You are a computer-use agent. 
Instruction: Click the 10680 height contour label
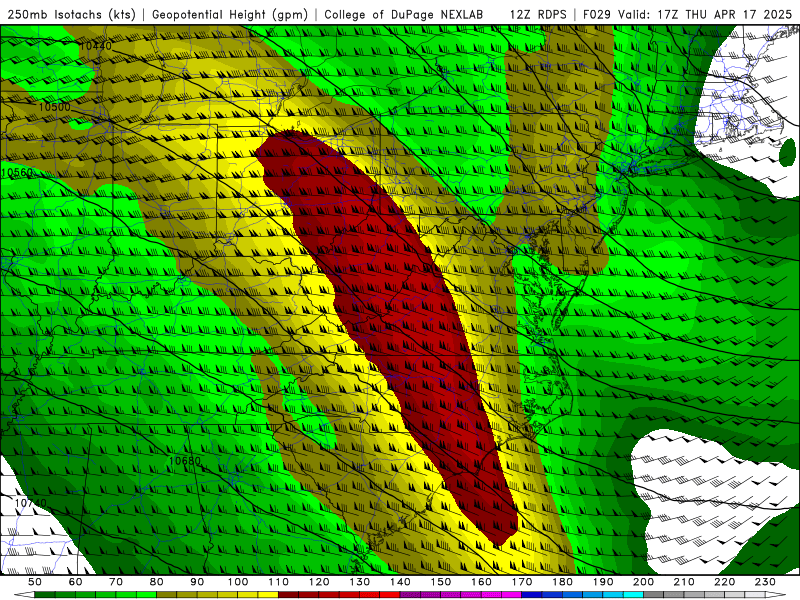(184, 461)
